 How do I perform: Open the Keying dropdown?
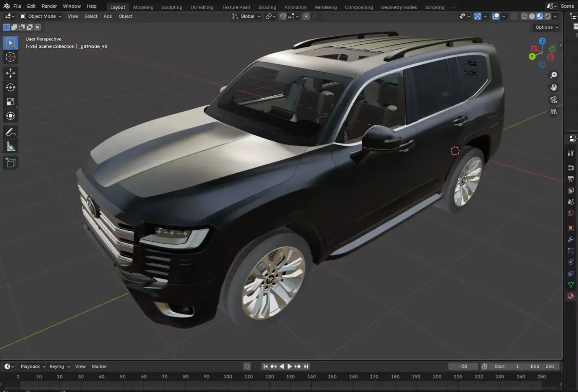(60, 366)
